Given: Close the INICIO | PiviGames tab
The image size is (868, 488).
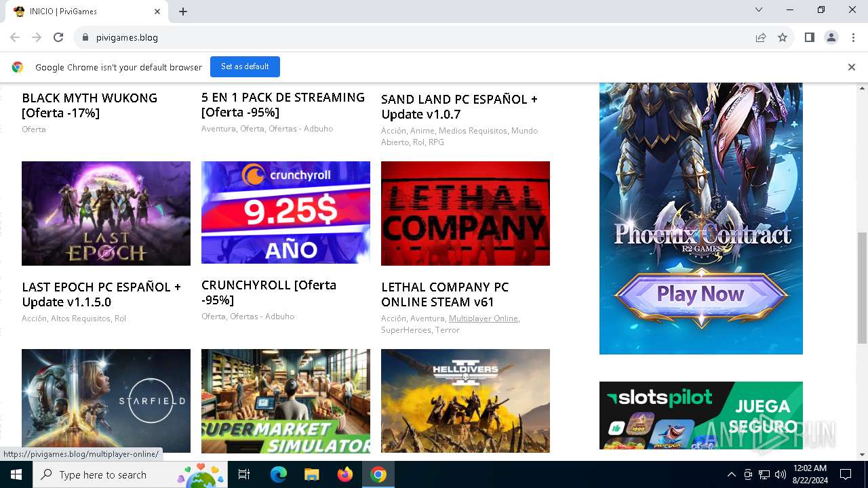Looking at the screenshot, I should coord(157,12).
